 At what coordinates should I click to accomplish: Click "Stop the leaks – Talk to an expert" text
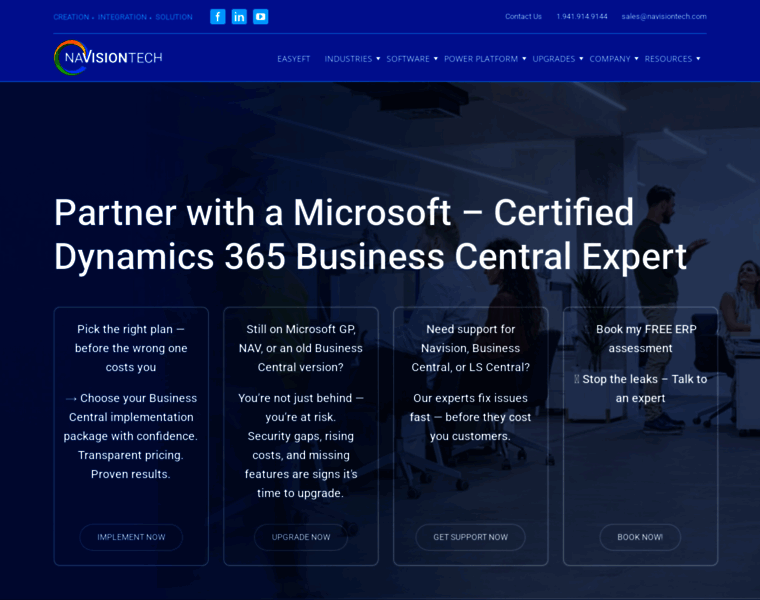(x=640, y=389)
